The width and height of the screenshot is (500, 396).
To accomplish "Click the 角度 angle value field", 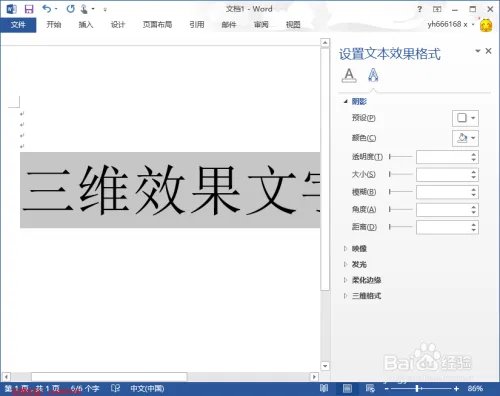I will click(x=443, y=210).
